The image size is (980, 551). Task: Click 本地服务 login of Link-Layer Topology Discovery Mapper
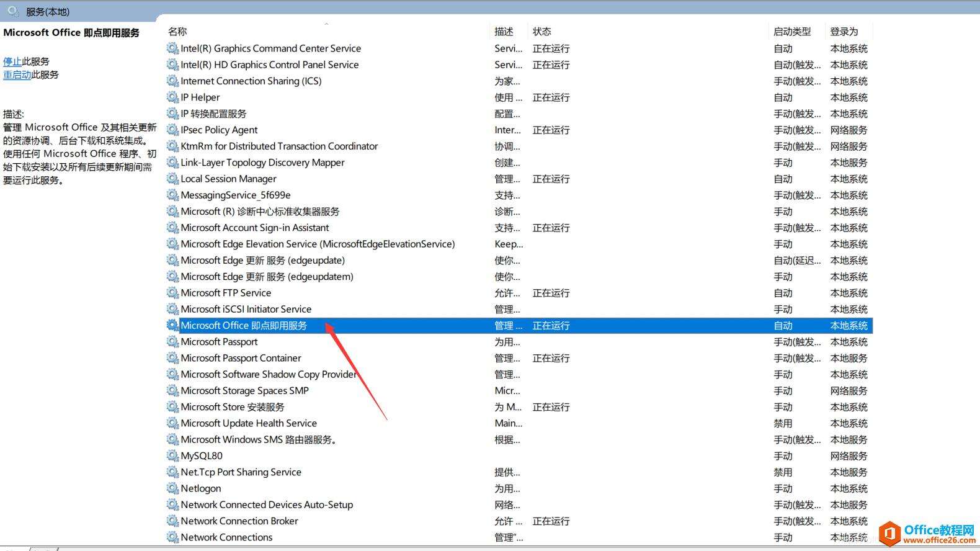[x=849, y=163]
